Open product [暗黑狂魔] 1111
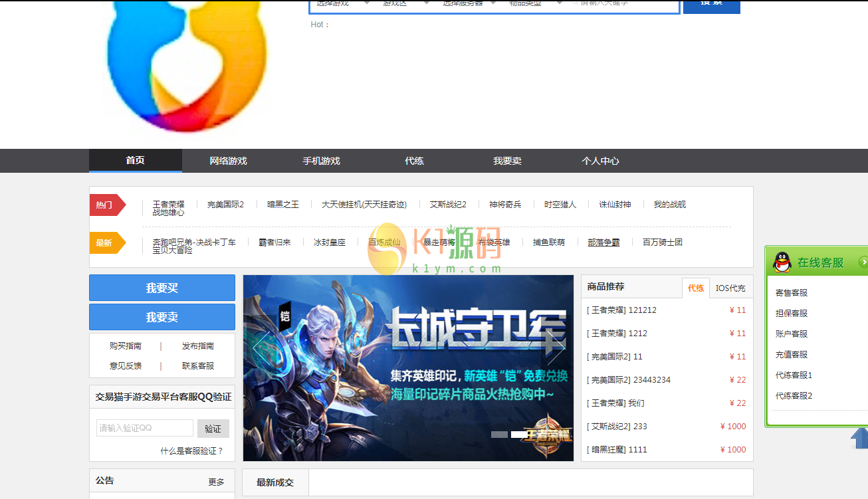The image size is (868, 499). [617, 450]
